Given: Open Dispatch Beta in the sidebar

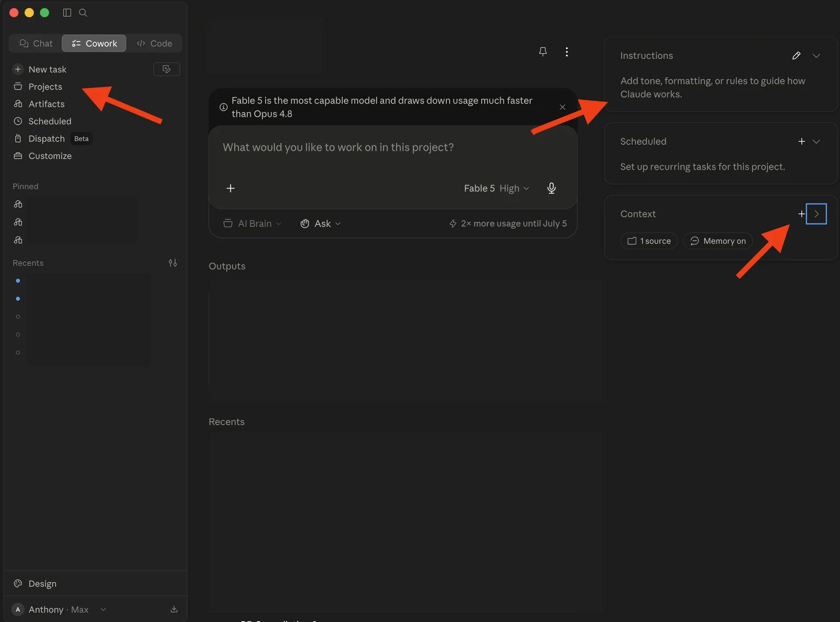Looking at the screenshot, I should point(52,139).
